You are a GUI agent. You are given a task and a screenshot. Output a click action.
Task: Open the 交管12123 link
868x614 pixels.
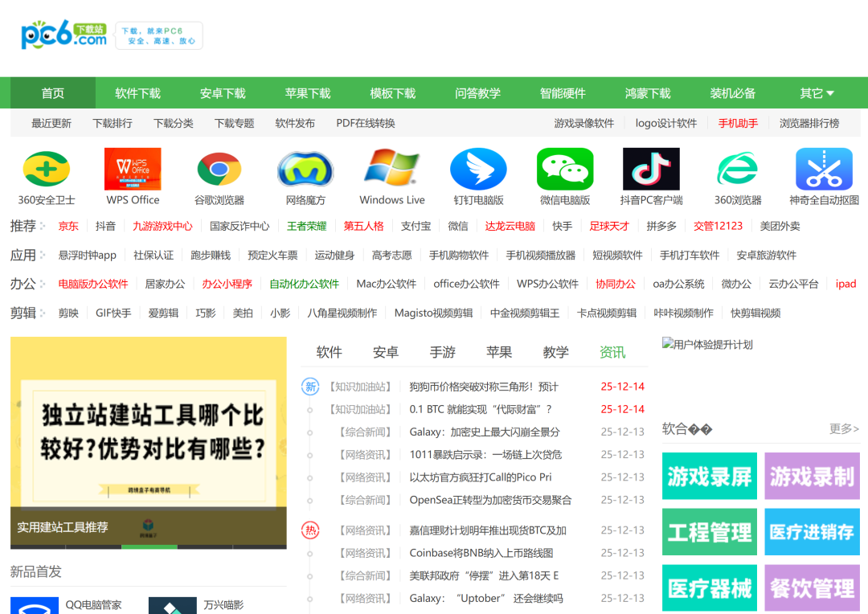click(x=718, y=226)
